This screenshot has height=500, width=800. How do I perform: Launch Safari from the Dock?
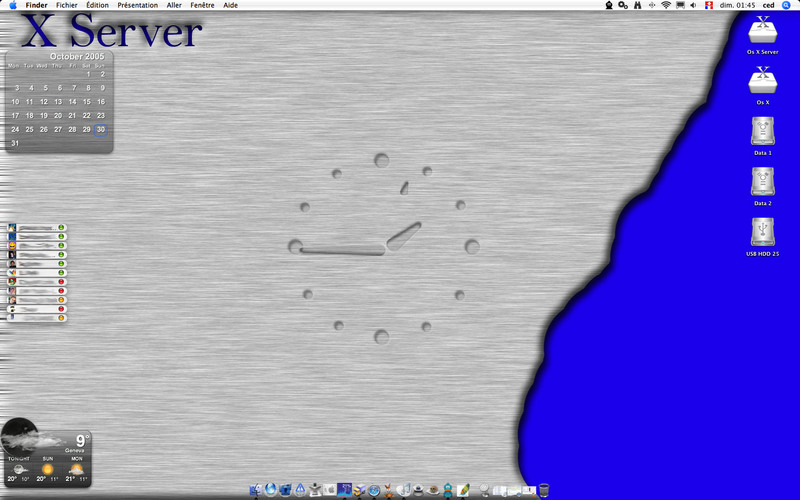pos(374,491)
